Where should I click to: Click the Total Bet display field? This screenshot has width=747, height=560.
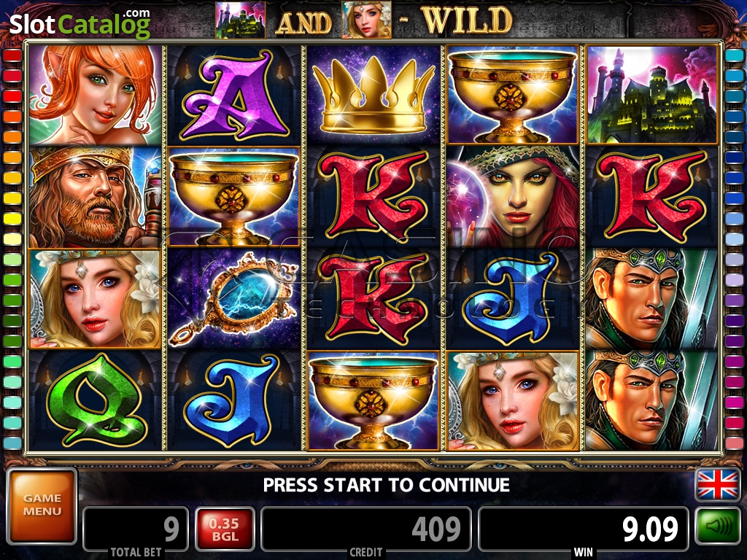coord(136,529)
